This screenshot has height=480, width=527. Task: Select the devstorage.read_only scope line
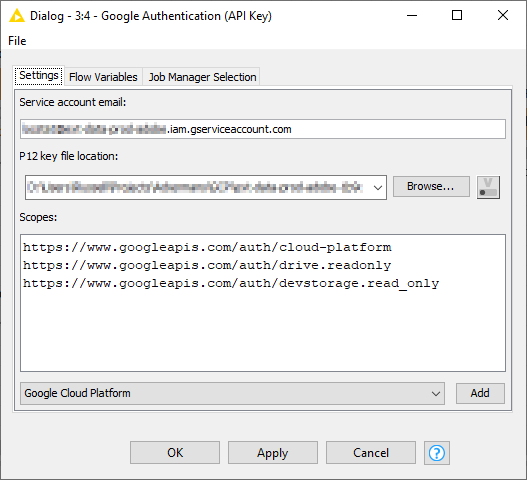(x=231, y=284)
